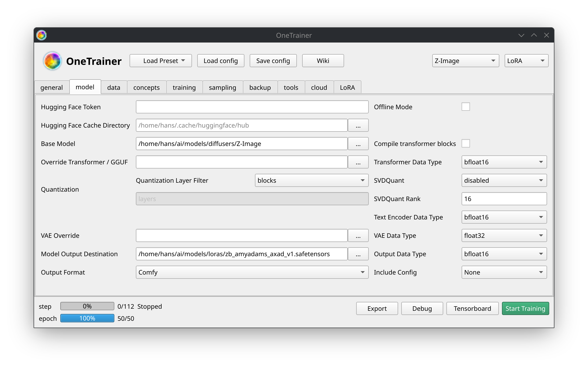Browse for VAE Override file
This screenshot has width=588, height=368.
point(358,235)
